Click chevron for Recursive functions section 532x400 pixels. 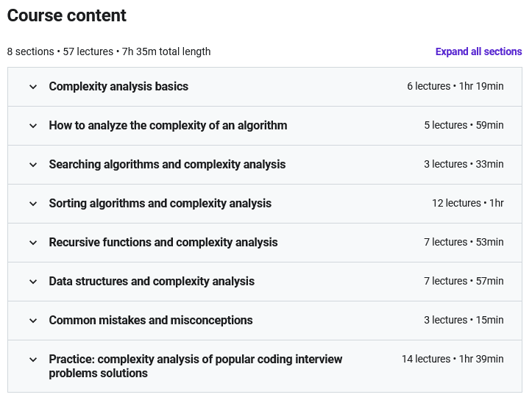click(x=33, y=243)
